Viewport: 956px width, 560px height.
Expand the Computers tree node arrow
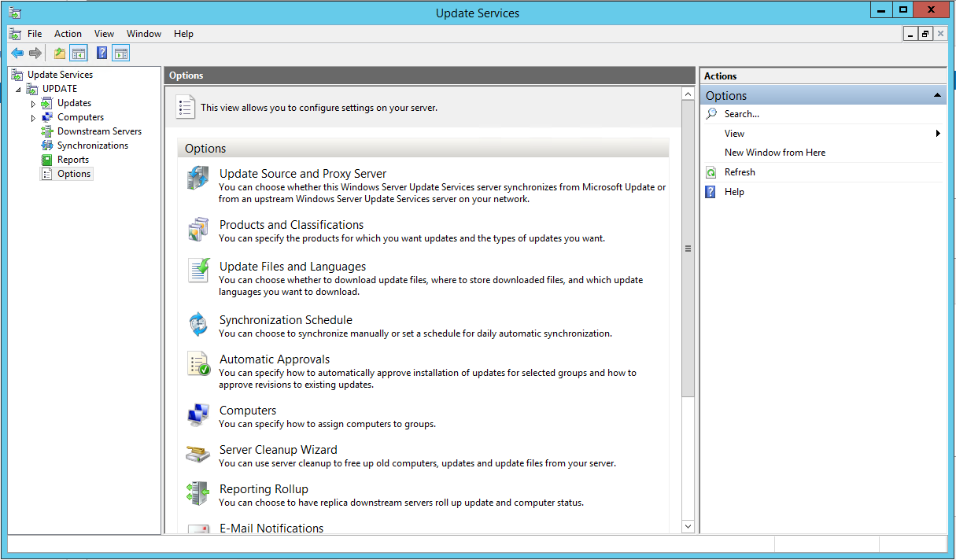(x=33, y=118)
